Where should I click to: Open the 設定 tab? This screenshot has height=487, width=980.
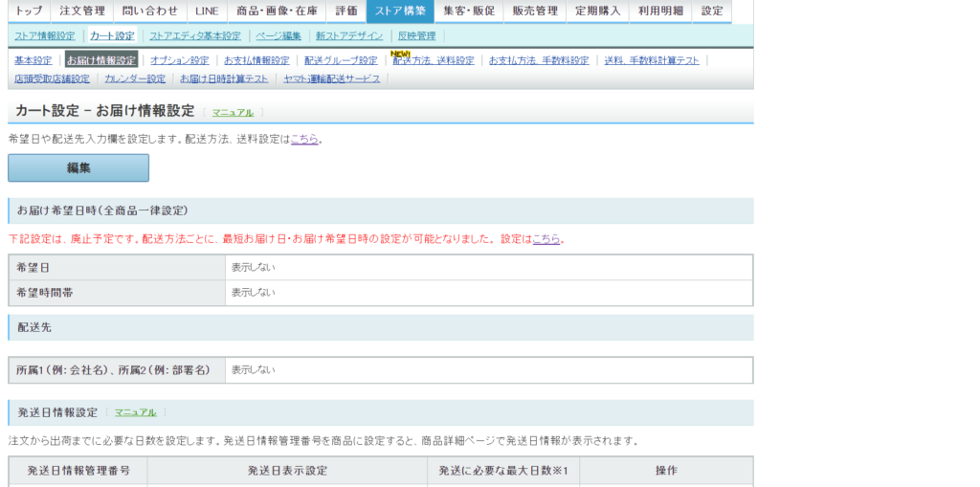click(711, 11)
